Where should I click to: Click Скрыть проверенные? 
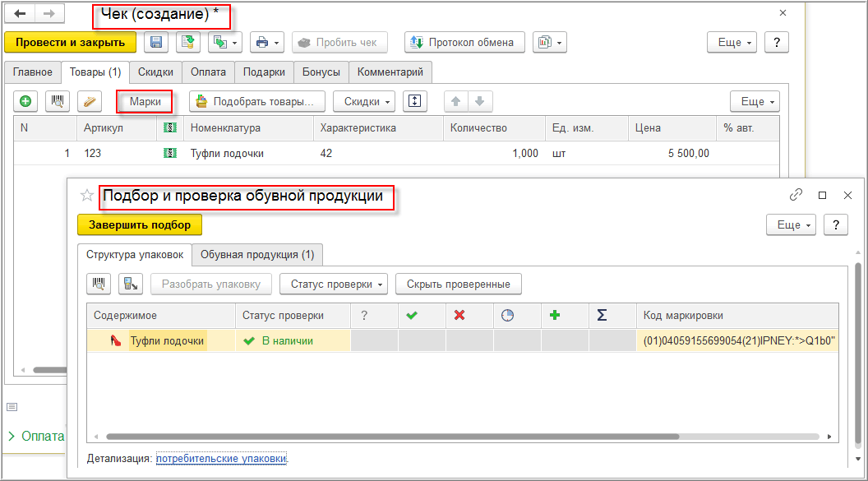click(459, 284)
